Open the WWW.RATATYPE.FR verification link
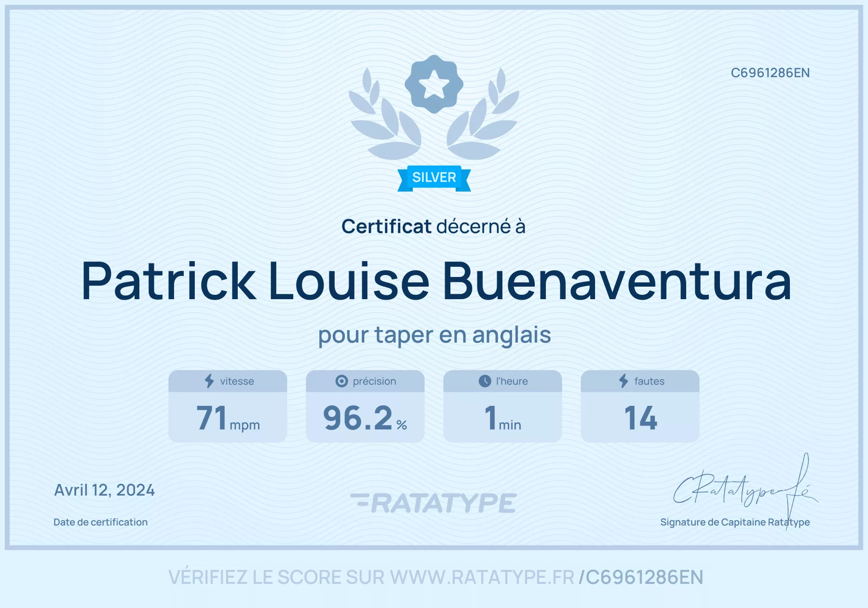This screenshot has width=868, height=608. [482, 577]
